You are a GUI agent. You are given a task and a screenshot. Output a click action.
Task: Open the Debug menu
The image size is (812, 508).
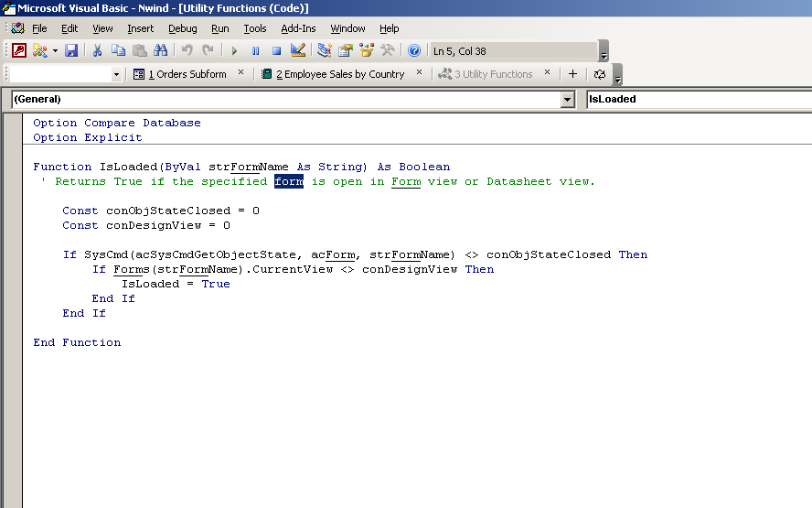click(182, 28)
